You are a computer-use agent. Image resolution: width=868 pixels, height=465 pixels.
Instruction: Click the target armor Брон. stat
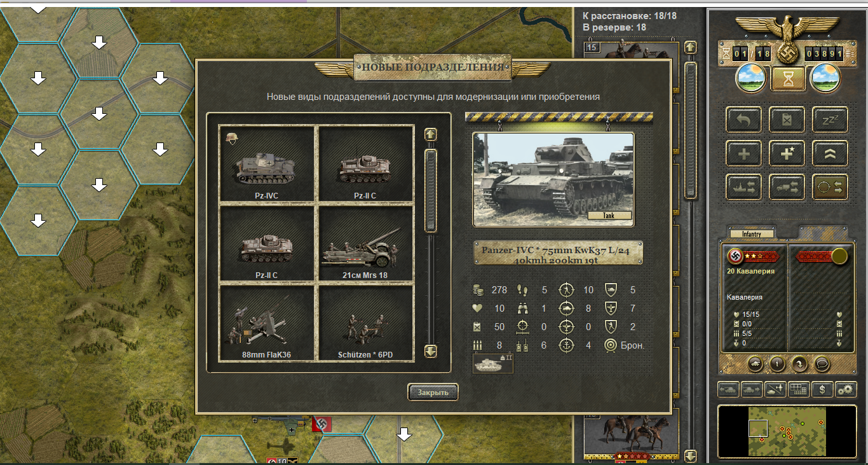[625, 345]
